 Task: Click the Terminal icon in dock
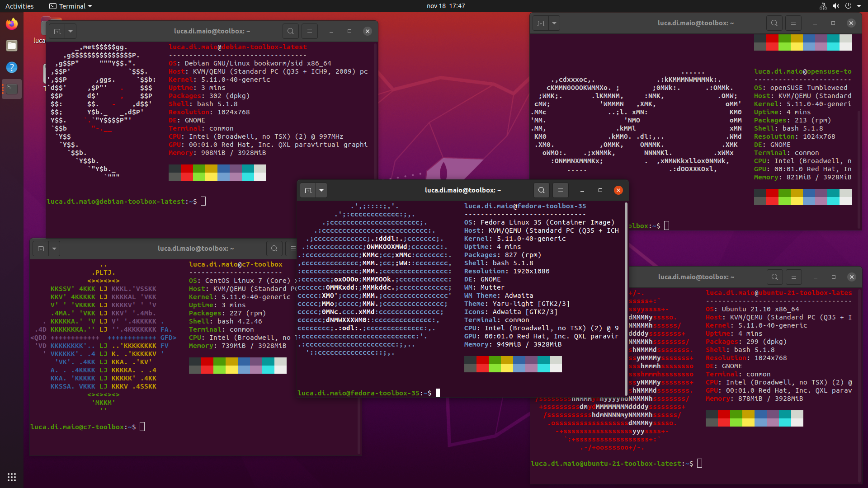click(12, 89)
